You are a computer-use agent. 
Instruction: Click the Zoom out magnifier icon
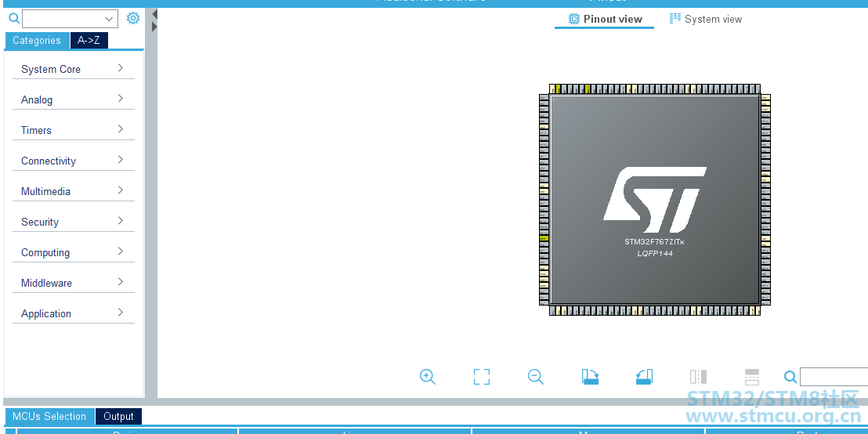pos(535,377)
